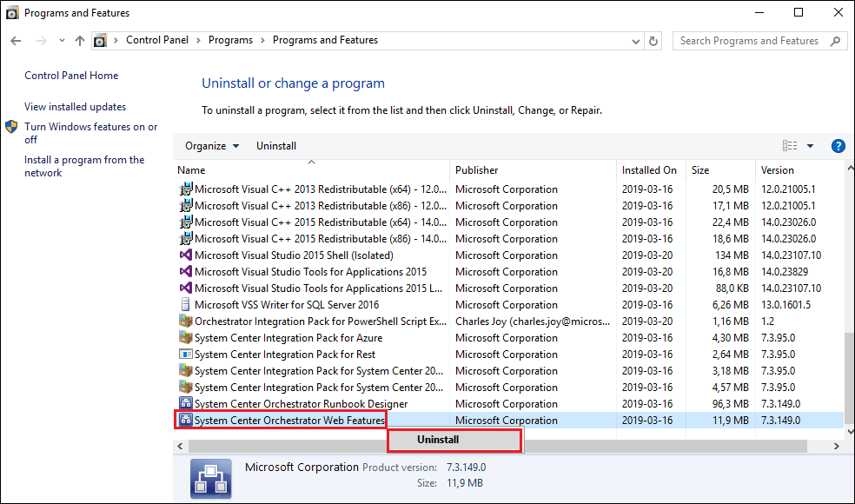Go up one level with Up arrow

pos(80,41)
